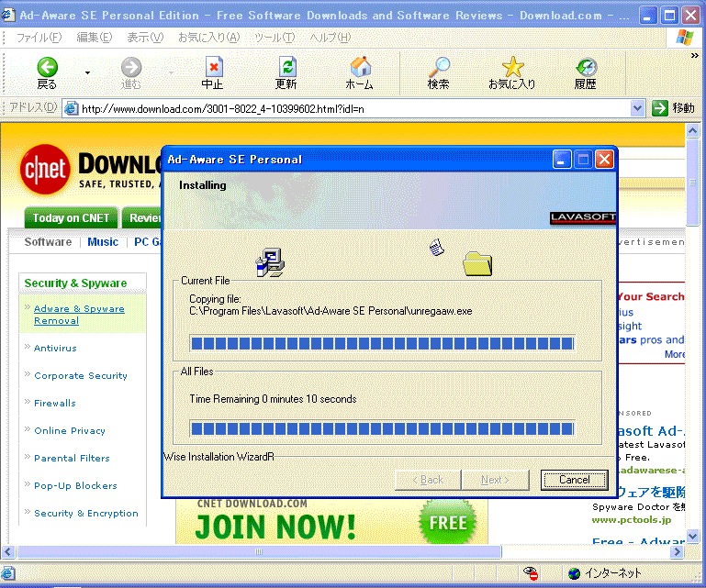706x588 pixels.
Task: Click the All Files progress bar
Action: coord(382,428)
